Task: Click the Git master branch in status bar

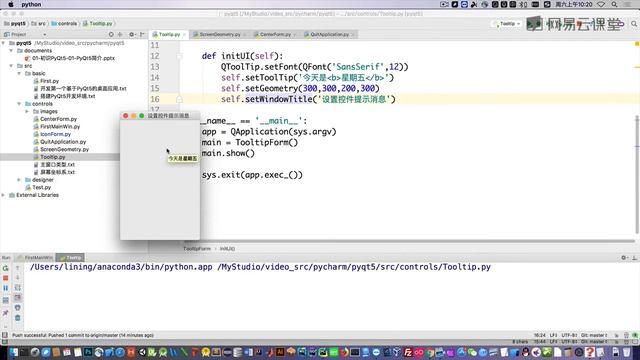Action: (x=594, y=335)
